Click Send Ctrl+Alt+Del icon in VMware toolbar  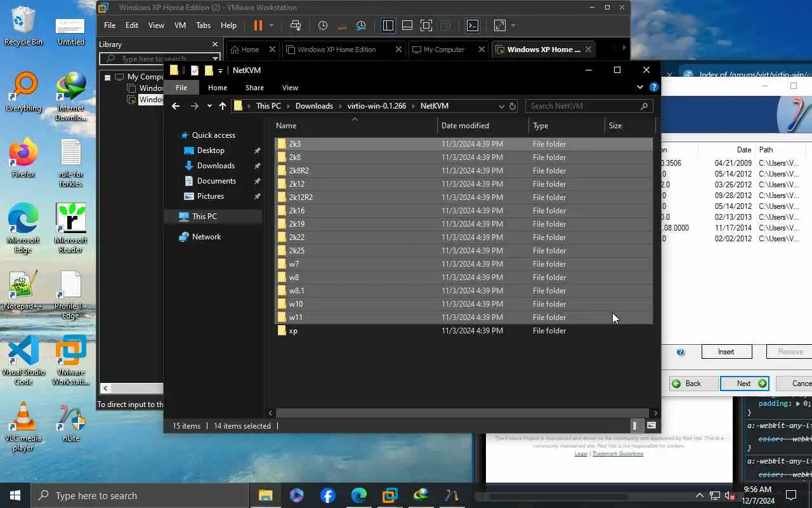(296, 25)
